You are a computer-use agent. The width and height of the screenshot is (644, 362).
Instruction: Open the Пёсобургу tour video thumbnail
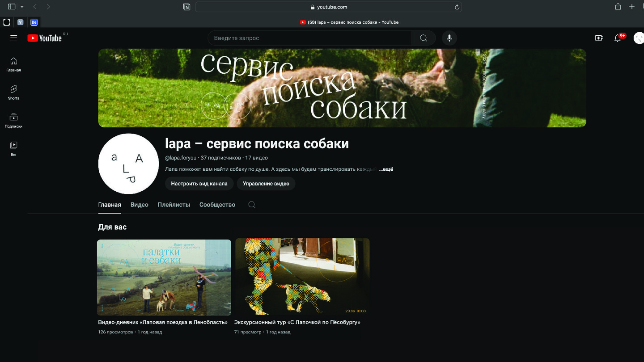tap(302, 276)
